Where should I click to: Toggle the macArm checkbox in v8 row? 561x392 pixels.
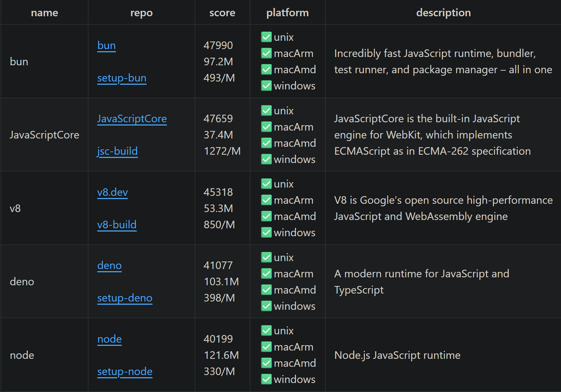point(266,200)
